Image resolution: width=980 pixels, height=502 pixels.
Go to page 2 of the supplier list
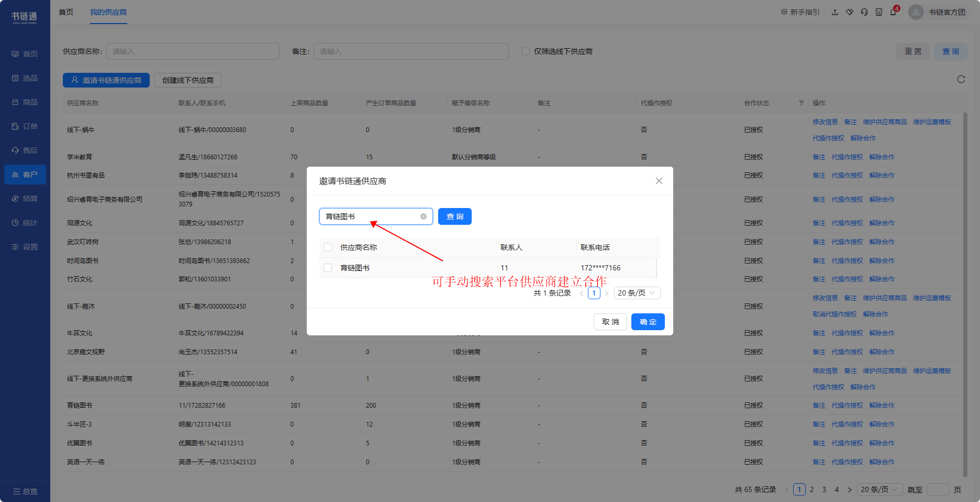click(812, 489)
